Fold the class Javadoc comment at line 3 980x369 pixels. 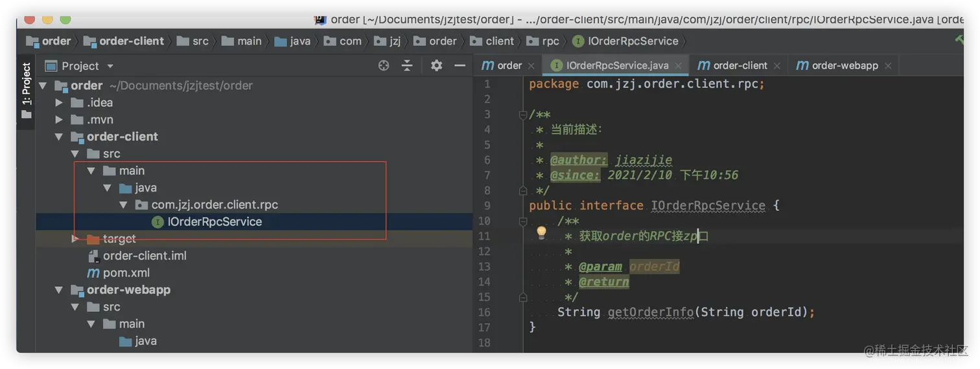point(522,115)
